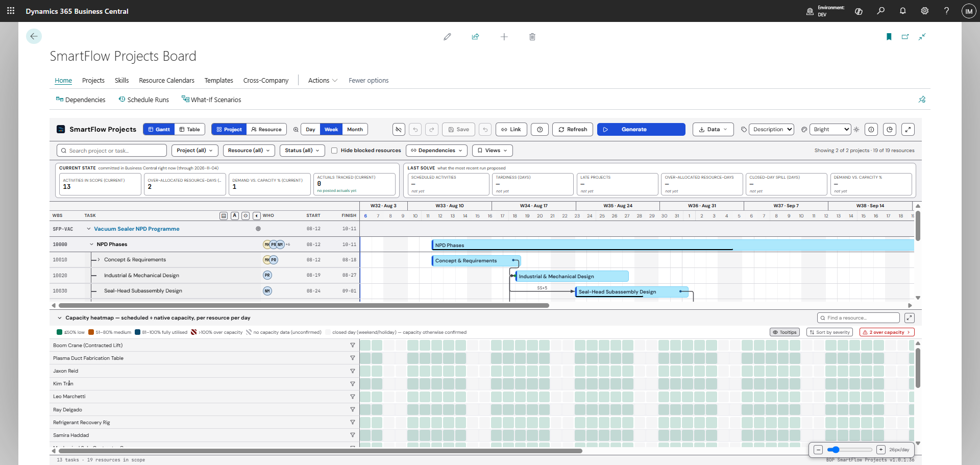Select the Project grouping toggle
The width and height of the screenshot is (980, 465).
229,130
